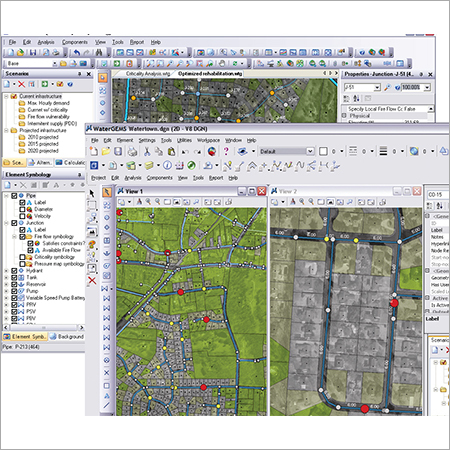Image resolution: width=450 pixels, height=450 pixels.
Task: Click the Reservoir layout tool in the vertical toolbar
Action: (x=107, y=253)
